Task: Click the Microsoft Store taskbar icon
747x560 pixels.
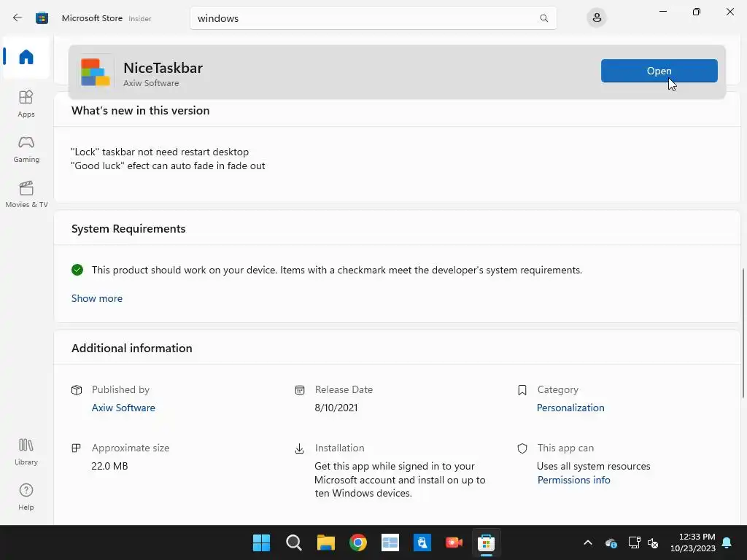Action: tap(487, 542)
